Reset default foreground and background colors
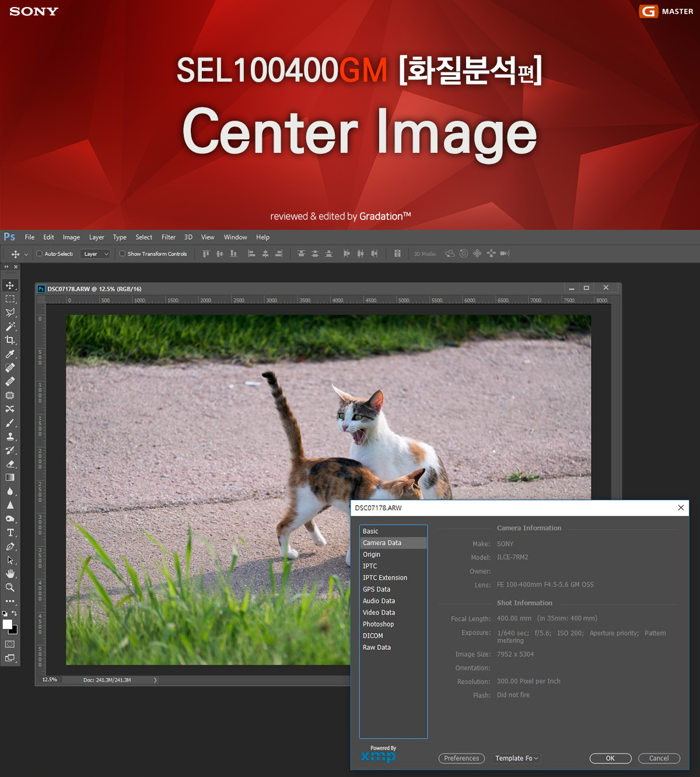Image resolution: width=700 pixels, height=777 pixels. pos(5,614)
